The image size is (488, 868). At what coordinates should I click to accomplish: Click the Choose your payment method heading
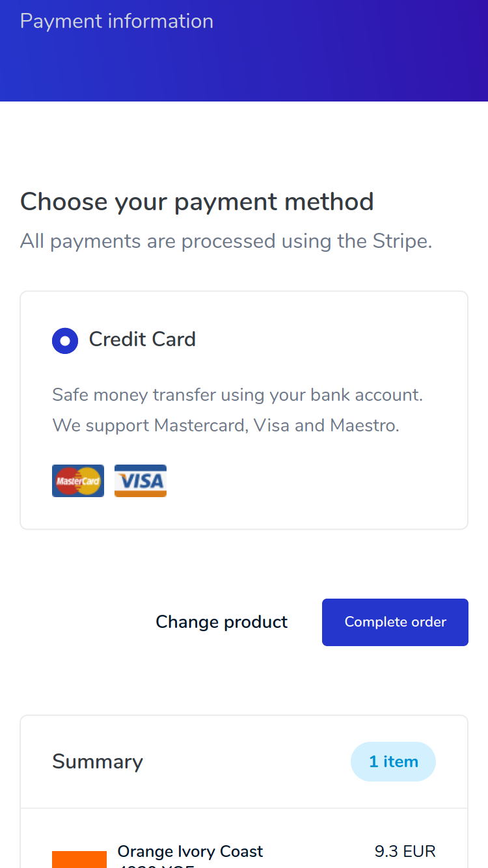point(197,202)
